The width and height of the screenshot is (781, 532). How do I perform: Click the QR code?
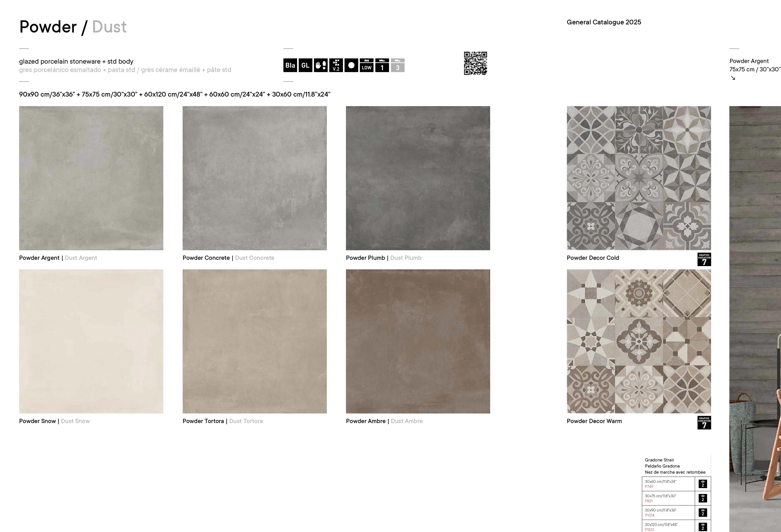click(476, 63)
